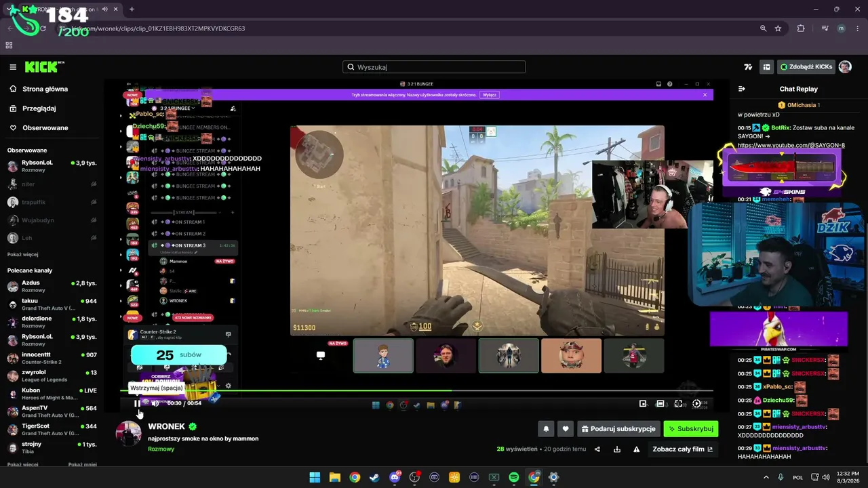Seek on the clip progress bar
Screen dimensions: 868x488
point(416,390)
